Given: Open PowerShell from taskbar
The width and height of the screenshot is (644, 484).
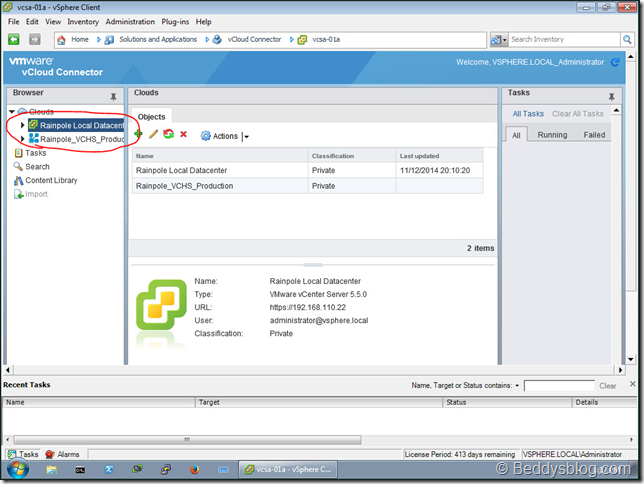Looking at the screenshot, I should point(109,469).
